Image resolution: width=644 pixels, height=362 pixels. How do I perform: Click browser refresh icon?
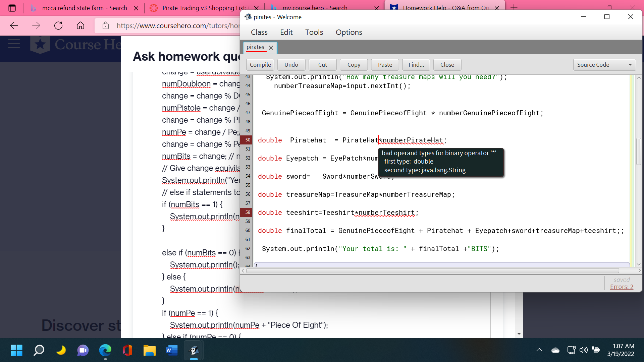(58, 25)
